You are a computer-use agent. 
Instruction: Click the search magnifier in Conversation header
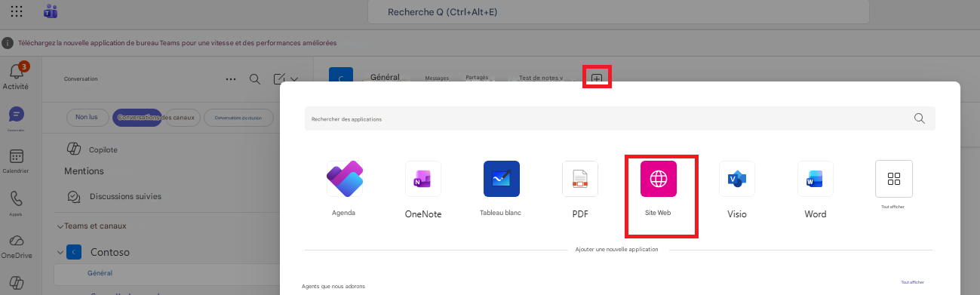coord(255,78)
